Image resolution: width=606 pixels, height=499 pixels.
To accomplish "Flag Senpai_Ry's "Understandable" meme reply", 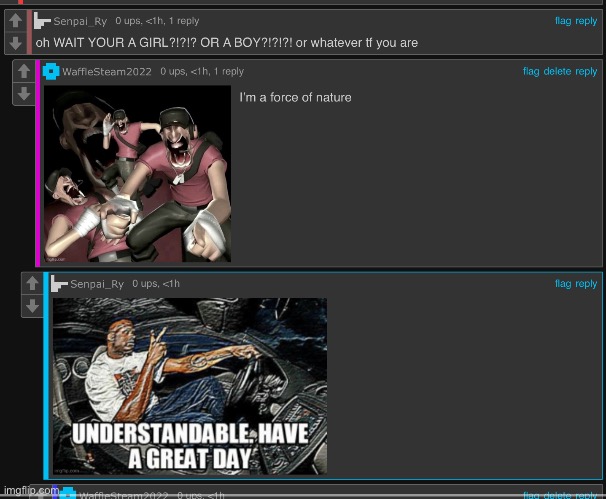I will (x=563, y=283).
